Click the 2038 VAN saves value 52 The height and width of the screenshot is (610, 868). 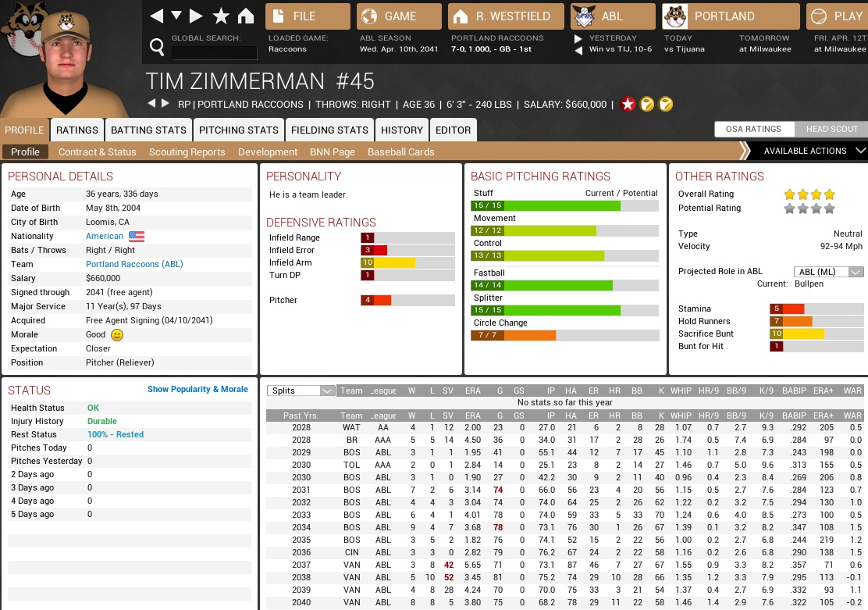[x=448, y=577]
